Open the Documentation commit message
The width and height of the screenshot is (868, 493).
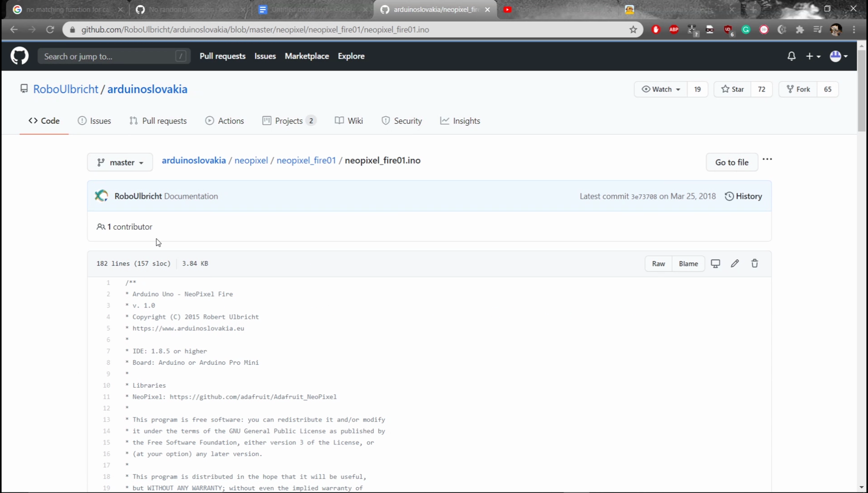pyautogui.click(x=191, y=196)
